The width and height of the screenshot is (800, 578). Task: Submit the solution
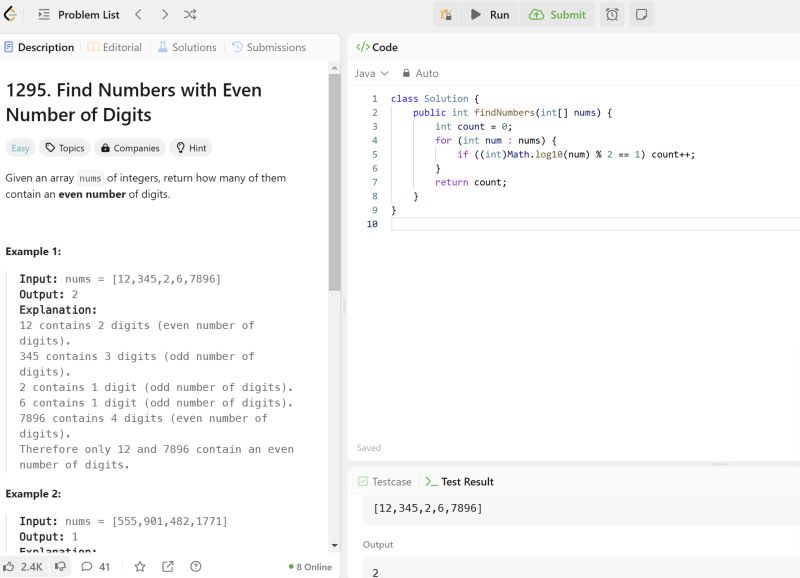[557, 15]
